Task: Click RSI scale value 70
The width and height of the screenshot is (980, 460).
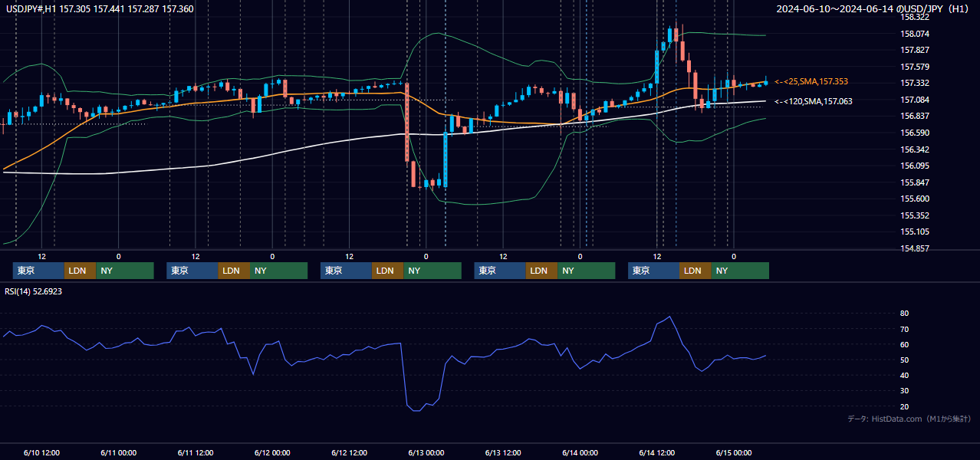Action: pos(905,329)
